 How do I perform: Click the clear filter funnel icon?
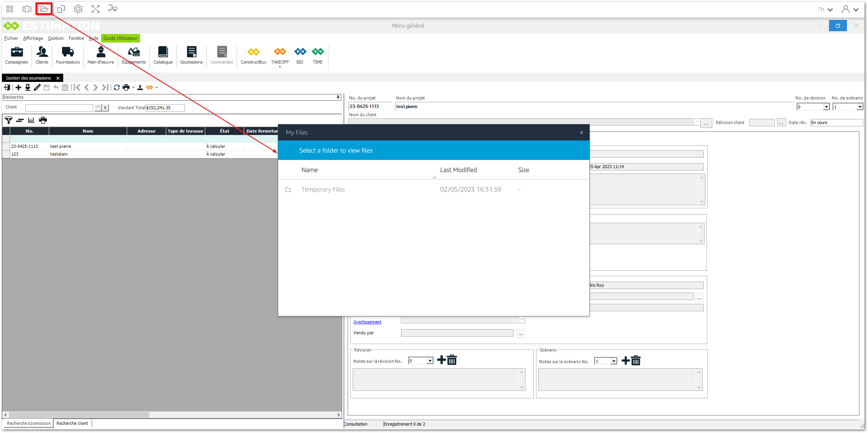click(8, 120)
